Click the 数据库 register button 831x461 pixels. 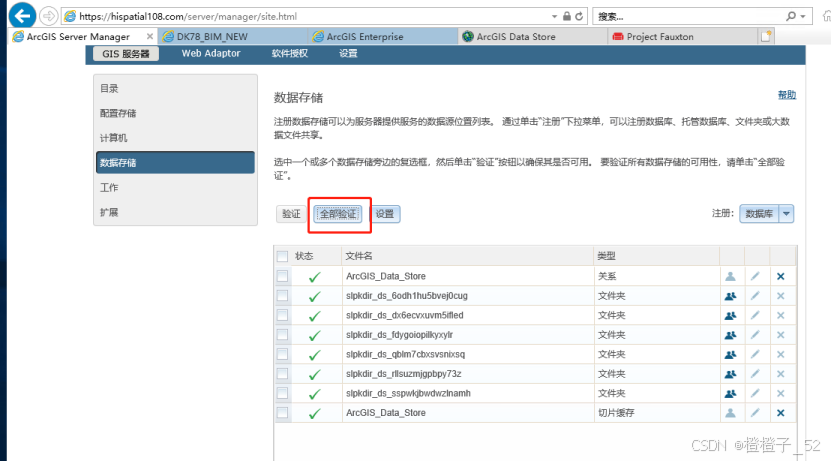click(759, 214)
